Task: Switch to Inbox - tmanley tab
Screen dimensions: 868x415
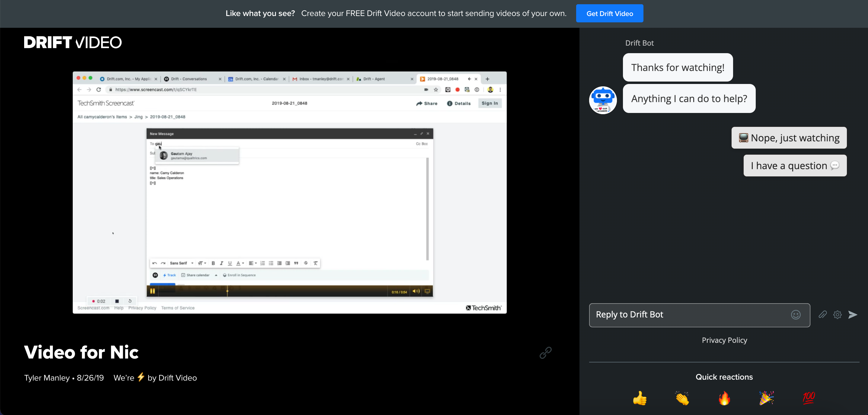Action: [x=321, y=79]
